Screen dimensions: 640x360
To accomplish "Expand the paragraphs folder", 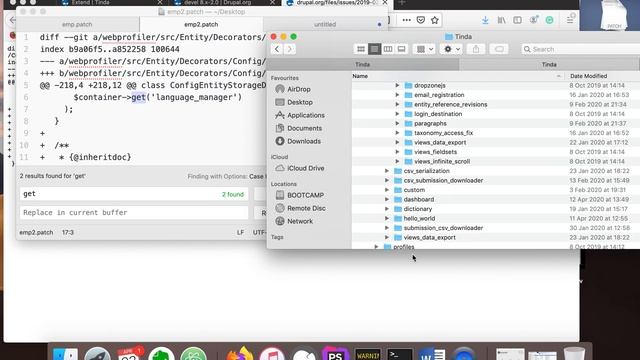I will (397, 123).
